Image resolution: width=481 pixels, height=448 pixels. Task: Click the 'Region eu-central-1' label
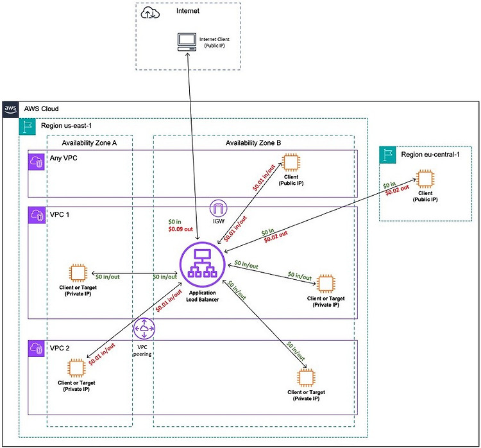[430, 155]
